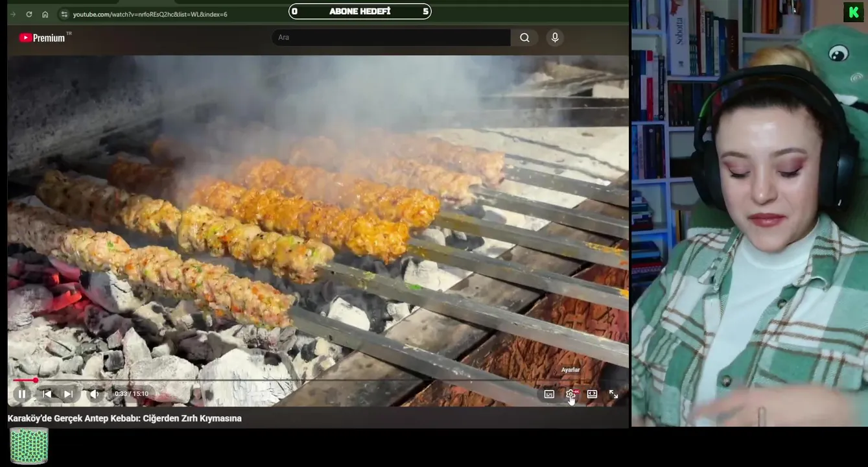Click the search magnifier button
The height and width of the screenshot is (467, 868).
pyautogui.click(x=524, y=38)
